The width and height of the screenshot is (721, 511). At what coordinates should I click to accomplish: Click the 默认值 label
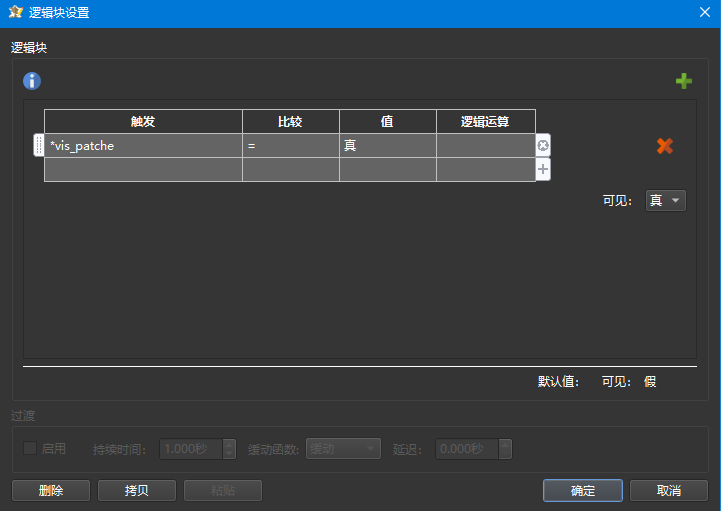point(558,381)
